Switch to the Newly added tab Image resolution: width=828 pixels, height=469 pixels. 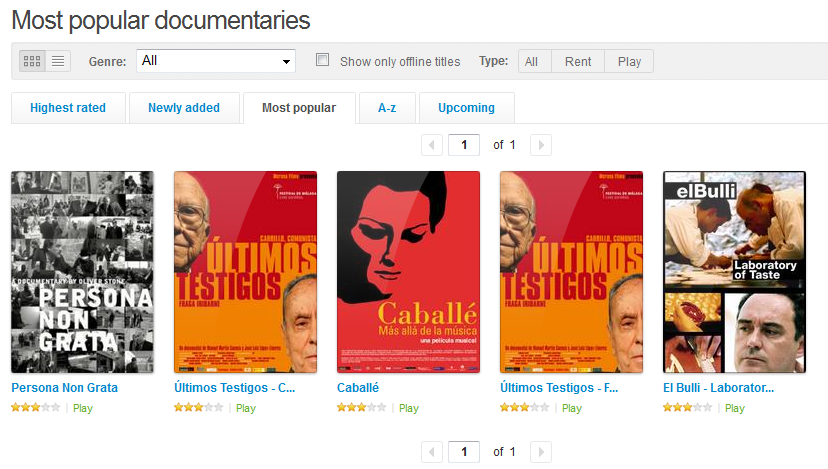[x=184, y=108]
